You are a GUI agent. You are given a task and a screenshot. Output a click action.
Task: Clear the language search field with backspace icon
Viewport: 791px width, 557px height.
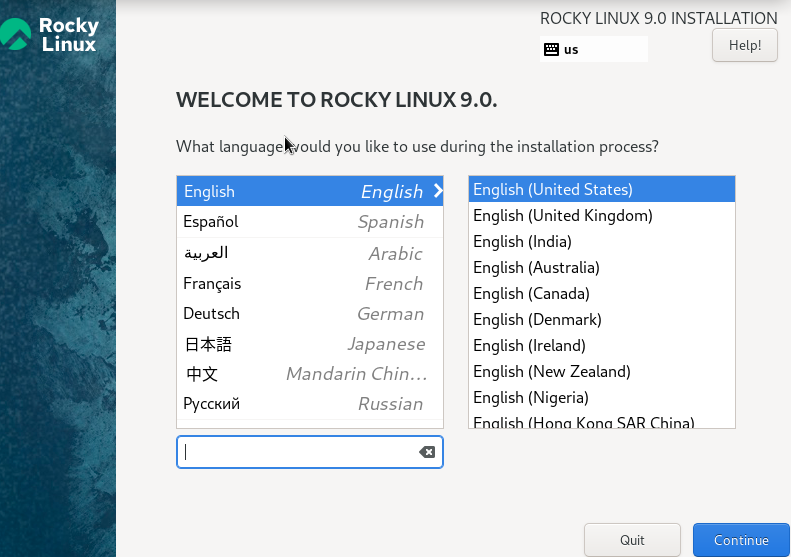(427, 452)
